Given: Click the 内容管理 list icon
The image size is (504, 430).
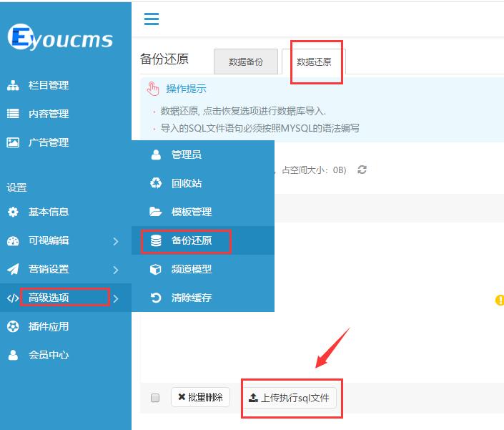Looking at the screenshot, I should pyautogui.click(x=13, y=114).
